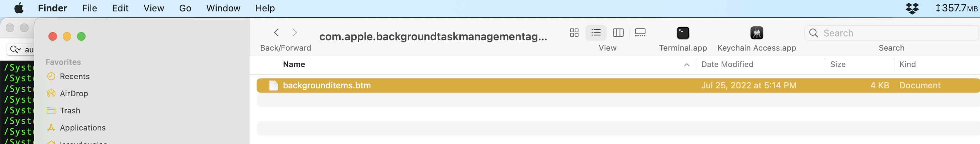
Task: Open Terminal.app from the toolbar
Action: 682,33
